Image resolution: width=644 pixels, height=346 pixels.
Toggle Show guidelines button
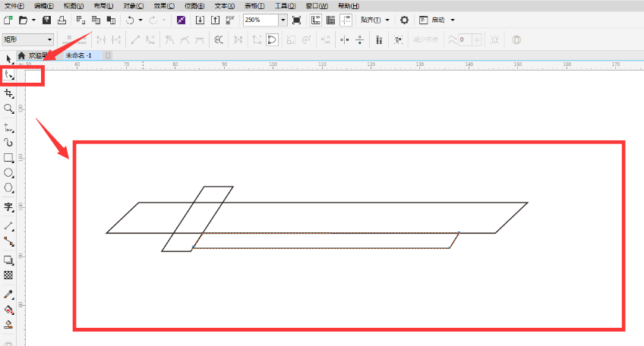(346, 20)
